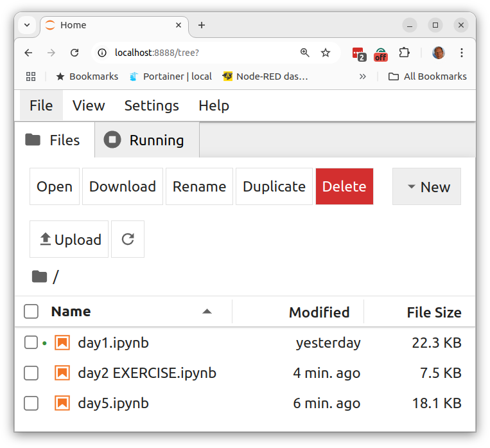The height and width of the screenshot is (448, 490).
Task: Select the day2 EXERCISE.ipynb checkbox
Action: click(x=31, y=373)
